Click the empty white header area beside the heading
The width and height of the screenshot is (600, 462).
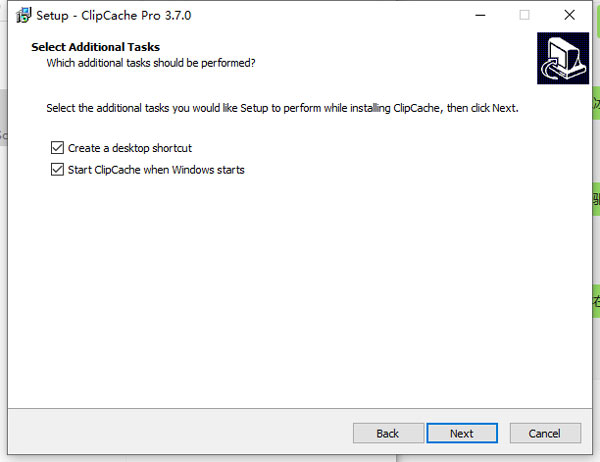pos(400,55)
